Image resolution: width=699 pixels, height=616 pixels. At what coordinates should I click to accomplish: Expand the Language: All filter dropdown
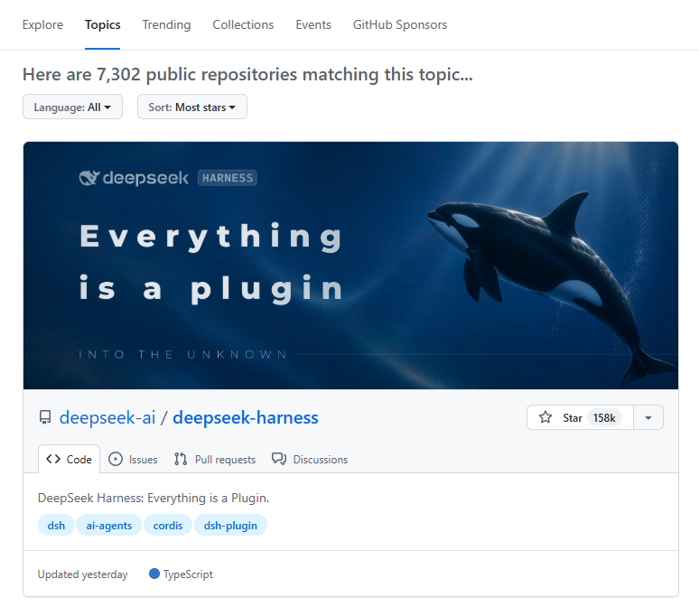[x=72, y=107]
